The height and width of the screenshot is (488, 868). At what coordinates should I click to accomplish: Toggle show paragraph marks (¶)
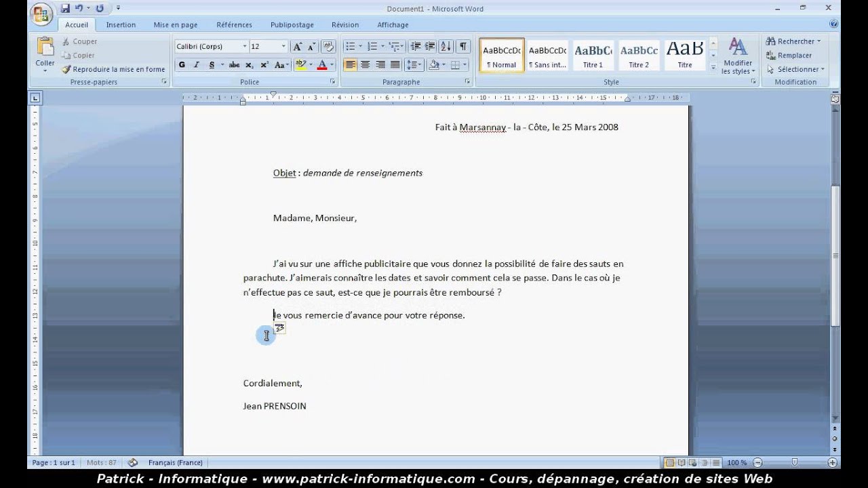coord(463,46)
